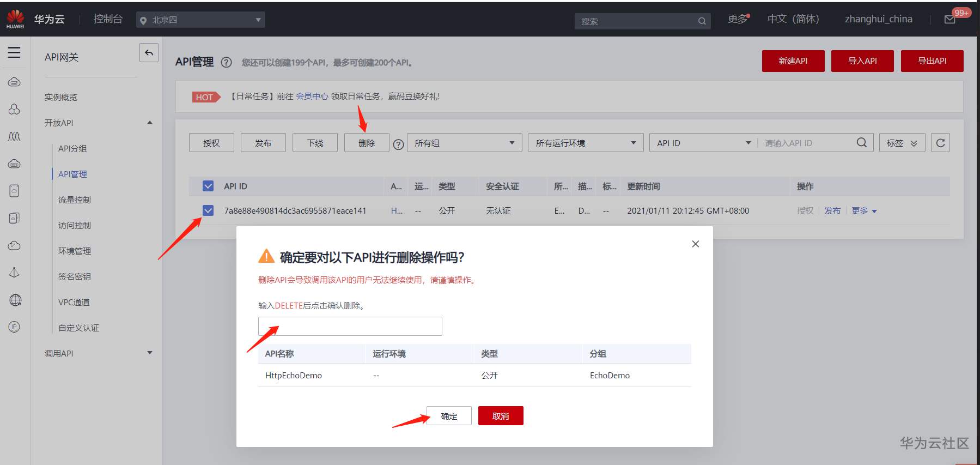Confirm deletion with 确定 button
Viewport: 980px width, 465px height.
449,416
